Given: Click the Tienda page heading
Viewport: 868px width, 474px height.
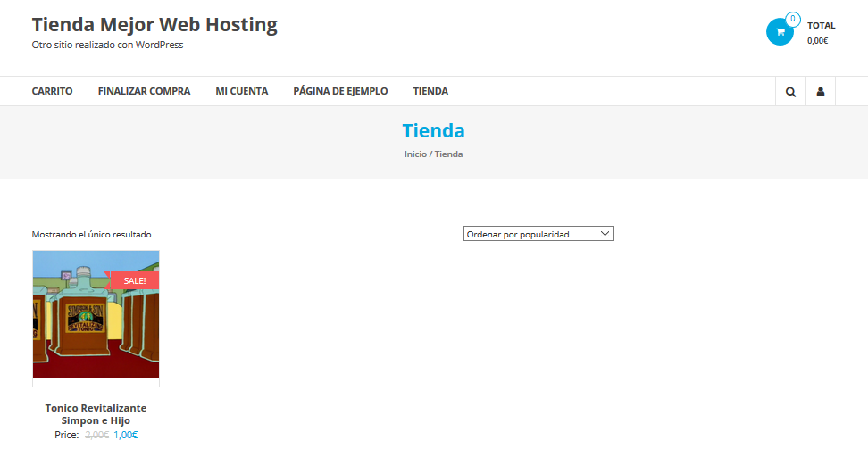Looking at the screenshot, I should click(x=433, y=131).
